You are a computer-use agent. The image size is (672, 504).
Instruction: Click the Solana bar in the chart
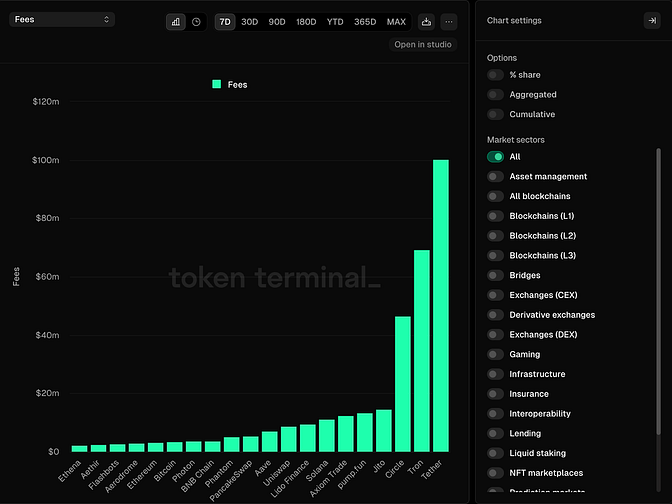click(327, 436)
